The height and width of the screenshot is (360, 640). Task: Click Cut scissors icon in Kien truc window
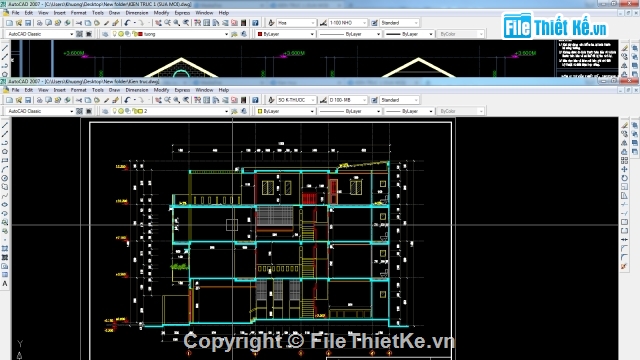[78, 100]
